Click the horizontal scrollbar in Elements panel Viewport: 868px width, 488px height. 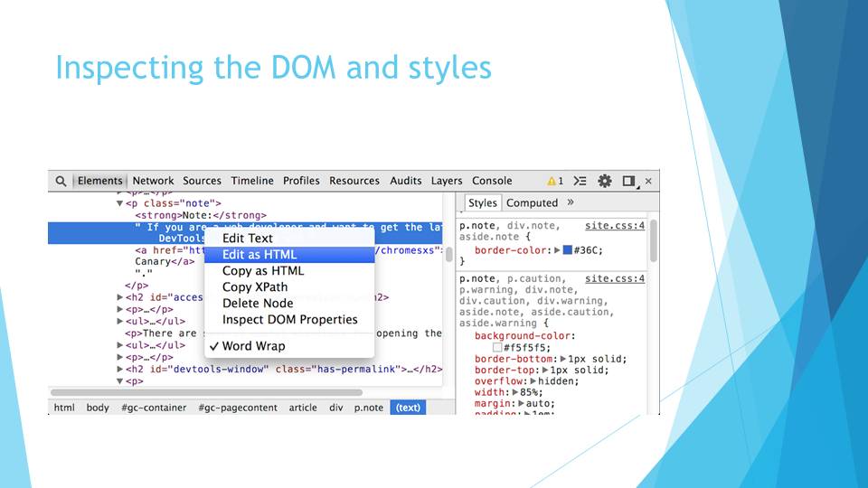point(206,392)
